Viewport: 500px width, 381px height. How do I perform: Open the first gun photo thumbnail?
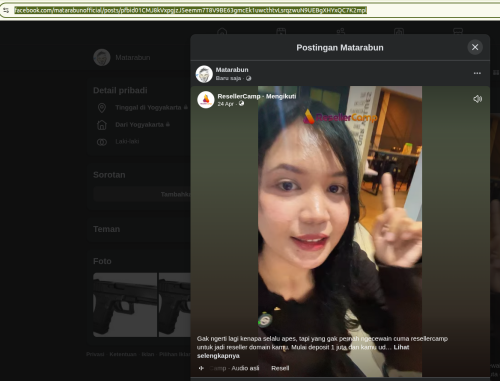(x=125, y=305)
